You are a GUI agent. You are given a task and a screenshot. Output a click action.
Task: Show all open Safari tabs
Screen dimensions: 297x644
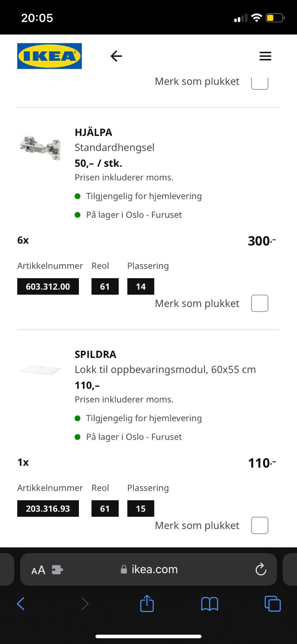272,604
